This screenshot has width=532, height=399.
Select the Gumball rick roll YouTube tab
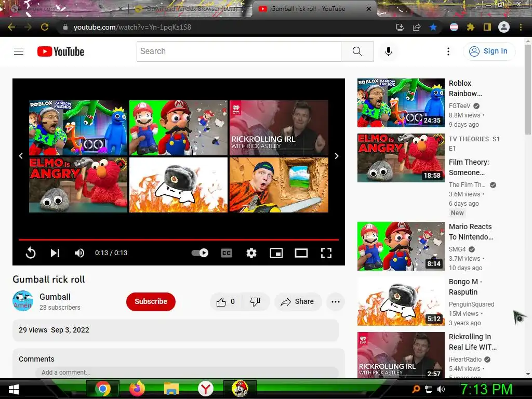[314, 9]
